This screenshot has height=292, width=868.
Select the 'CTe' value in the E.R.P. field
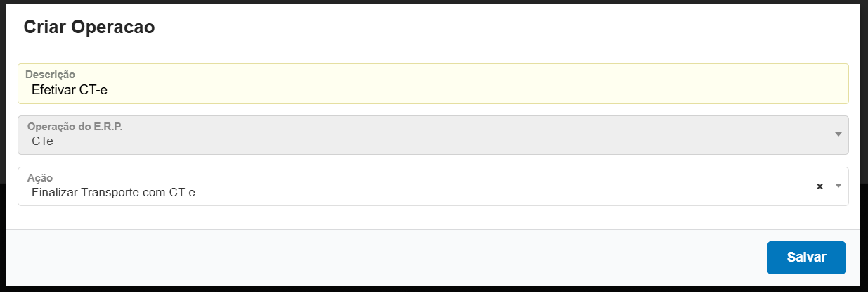coord(42,141)
